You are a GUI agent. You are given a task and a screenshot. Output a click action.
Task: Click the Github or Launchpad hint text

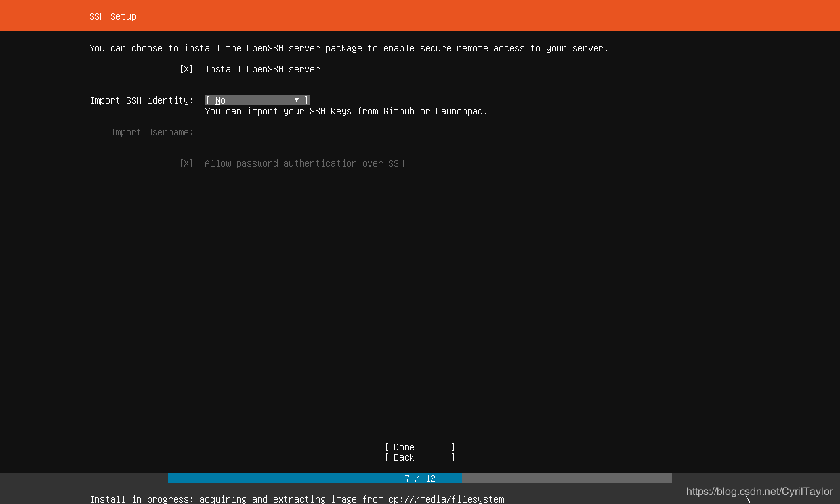(346, 111)
